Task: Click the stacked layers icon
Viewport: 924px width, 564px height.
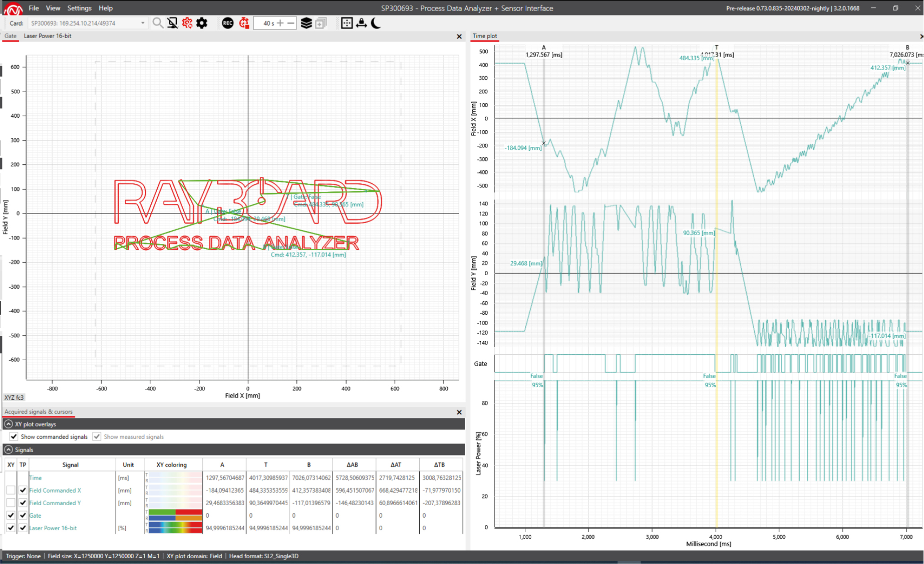Action: pyautogui.click(x=306, y=23)
